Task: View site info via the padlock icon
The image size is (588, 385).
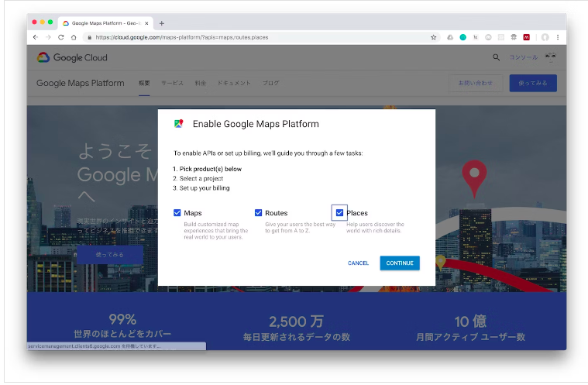Action: point(89,37)
